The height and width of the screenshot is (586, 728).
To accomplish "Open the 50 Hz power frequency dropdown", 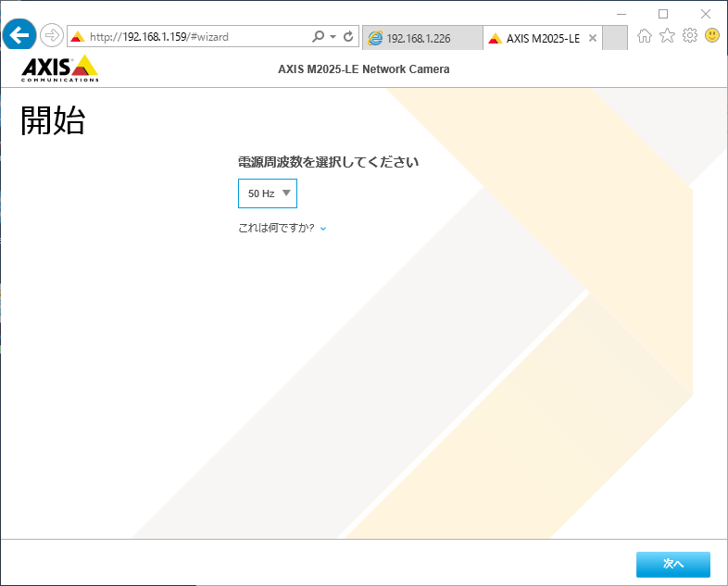I will click(x=268, y=193).
